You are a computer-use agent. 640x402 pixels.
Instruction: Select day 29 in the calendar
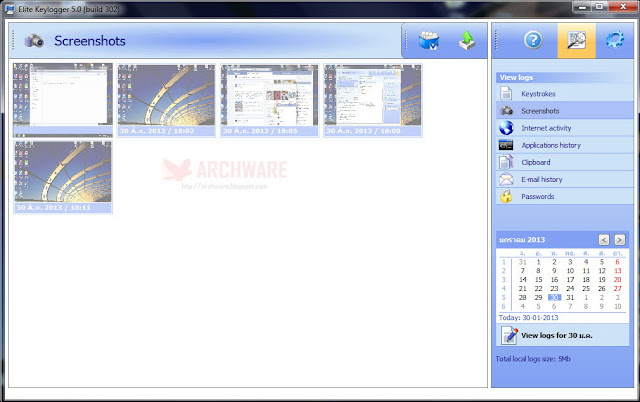538,298
